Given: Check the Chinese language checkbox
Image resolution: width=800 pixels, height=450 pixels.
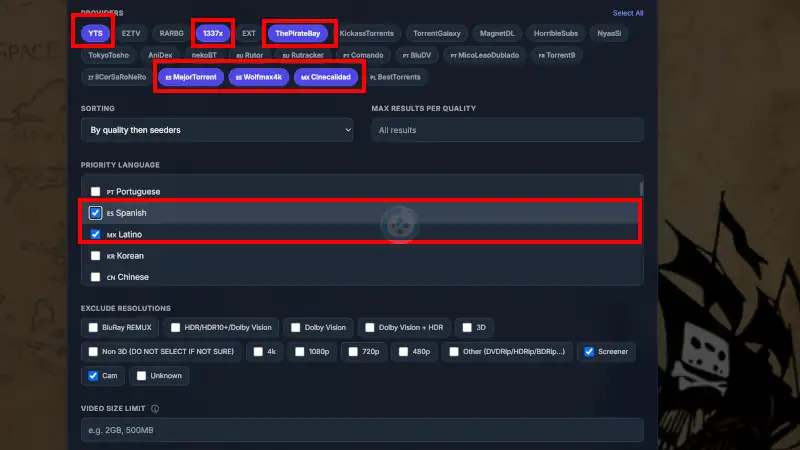Looking at the screenshot, I should (95, 277).
